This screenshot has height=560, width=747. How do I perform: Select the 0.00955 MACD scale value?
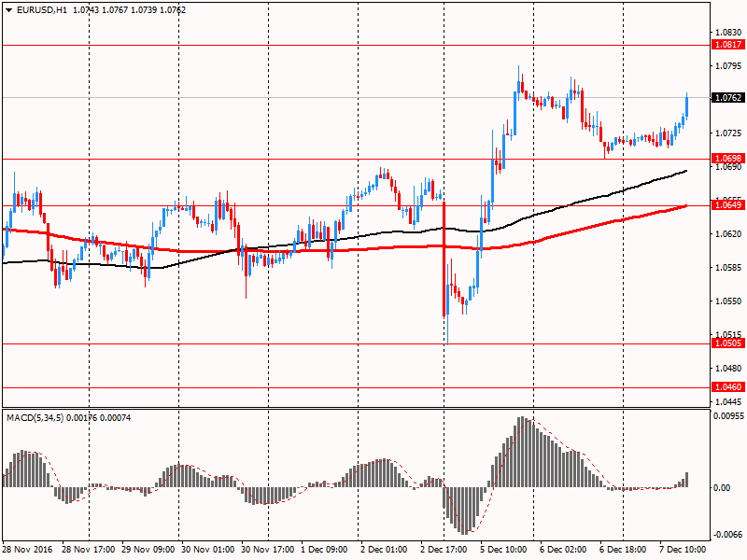[x=728, y=415]
